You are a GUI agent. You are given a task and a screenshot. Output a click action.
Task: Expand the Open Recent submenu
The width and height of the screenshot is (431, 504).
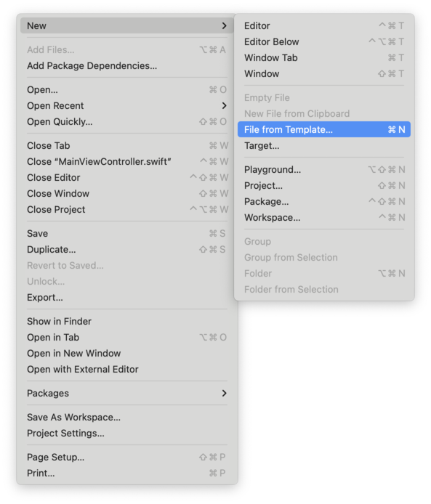coord(127,106)
